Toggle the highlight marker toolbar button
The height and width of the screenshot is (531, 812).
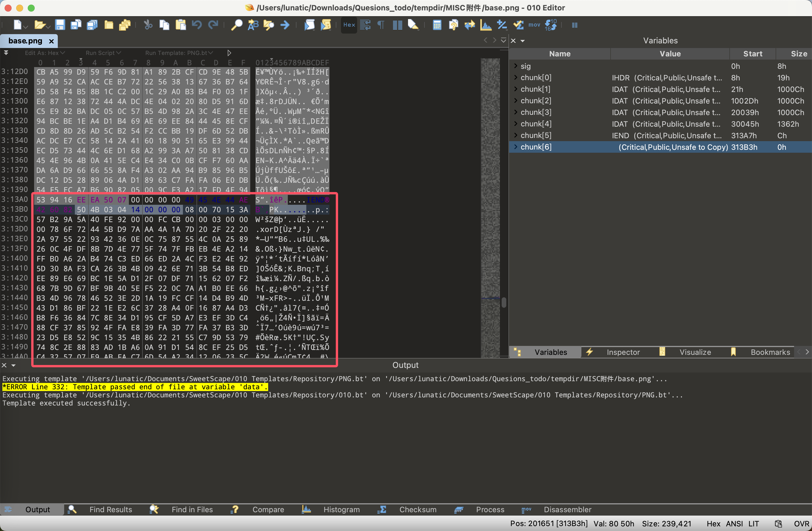(413, 25)
